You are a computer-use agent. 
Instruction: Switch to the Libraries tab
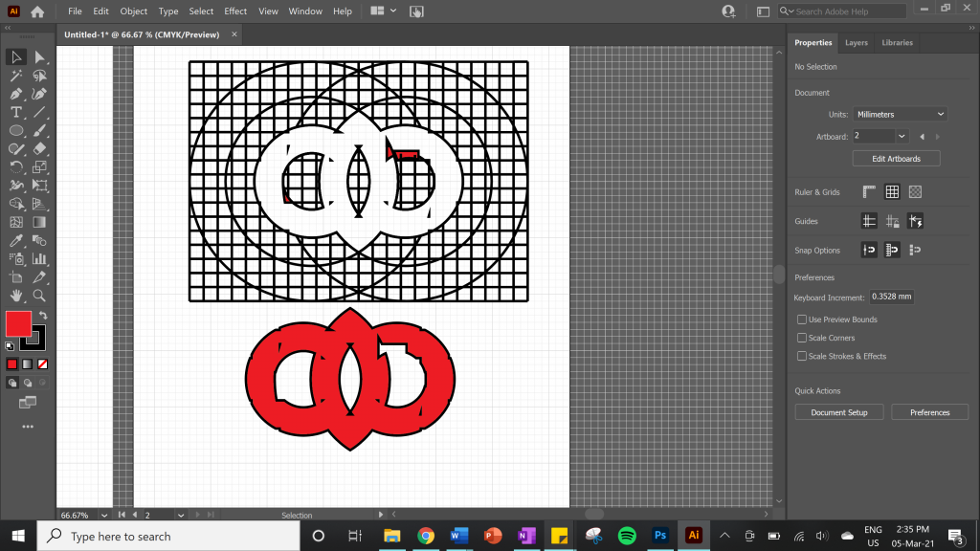(898, 42)
